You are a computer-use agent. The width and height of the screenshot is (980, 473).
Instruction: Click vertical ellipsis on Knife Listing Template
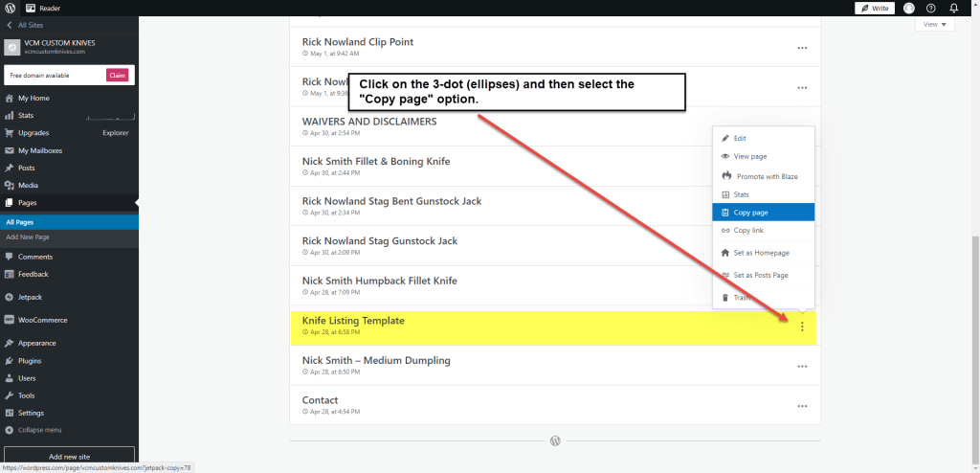pyautogui.click(x=802, y=327)
